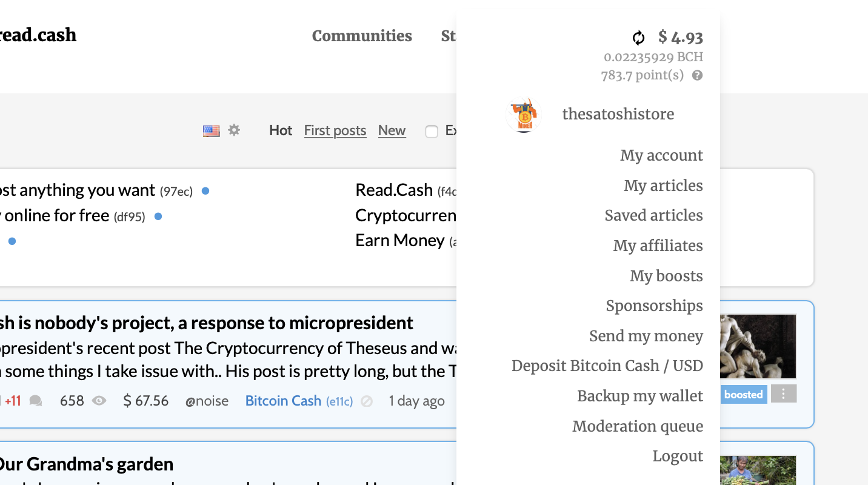Select Sponsorships in the user menu
Image resolution: width=868 pixels, height=485 pixels.
click(x=654, y=306)
